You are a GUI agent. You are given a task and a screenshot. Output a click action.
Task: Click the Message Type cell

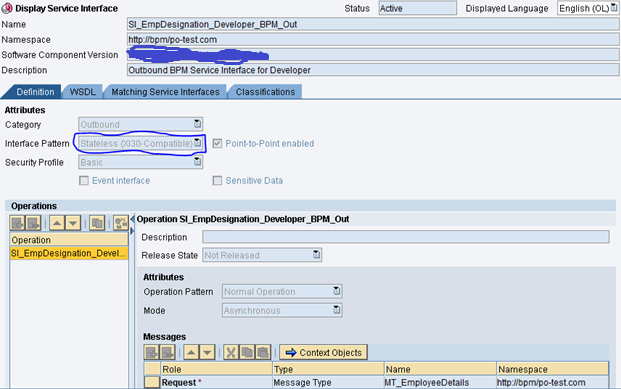[x=328, y=382]
